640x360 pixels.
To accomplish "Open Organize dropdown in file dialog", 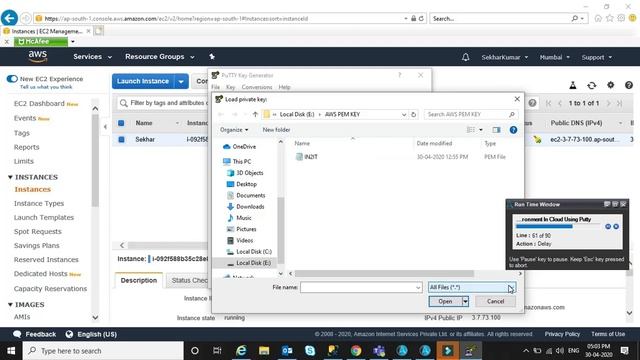I will [234, 130].
